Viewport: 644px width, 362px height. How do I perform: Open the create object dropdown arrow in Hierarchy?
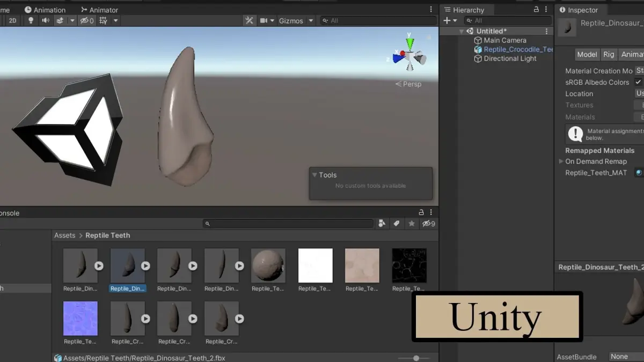(455, 20)
